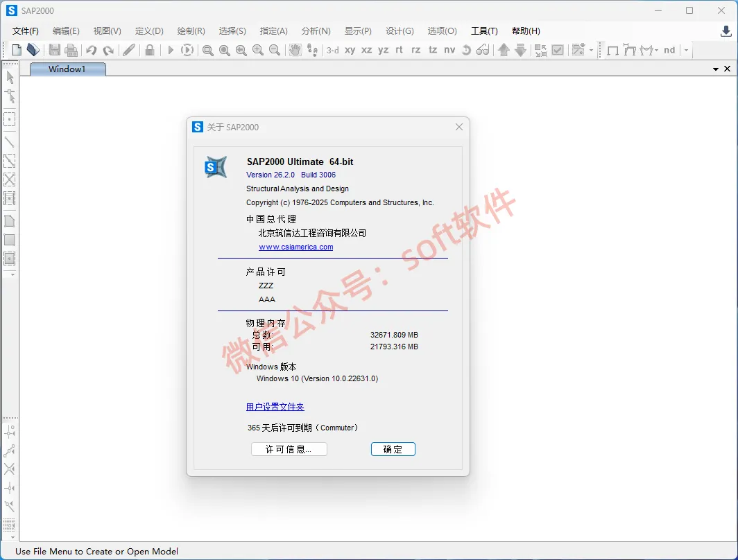Pick the draw frame line tool
The height and width of the screenshot is (560, 738).
(10, 141)
